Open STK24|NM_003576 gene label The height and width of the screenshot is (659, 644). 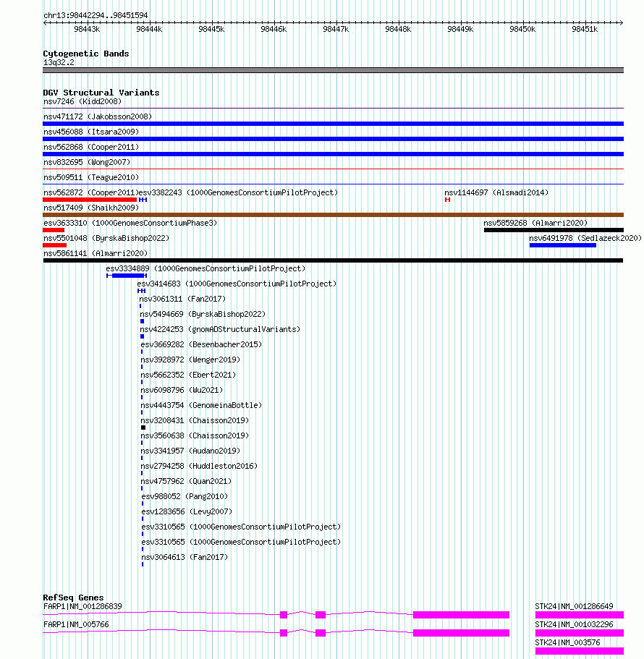click(567, 642)
